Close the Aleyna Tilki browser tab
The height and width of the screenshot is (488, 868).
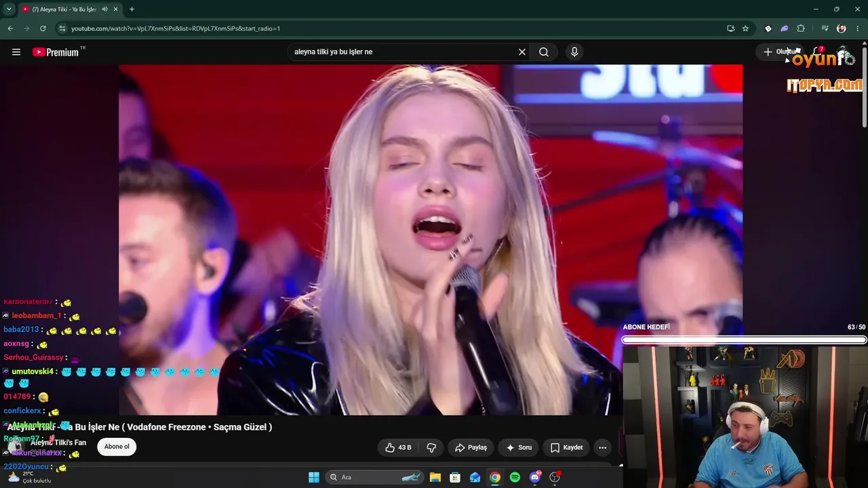(x=116, y=9)
